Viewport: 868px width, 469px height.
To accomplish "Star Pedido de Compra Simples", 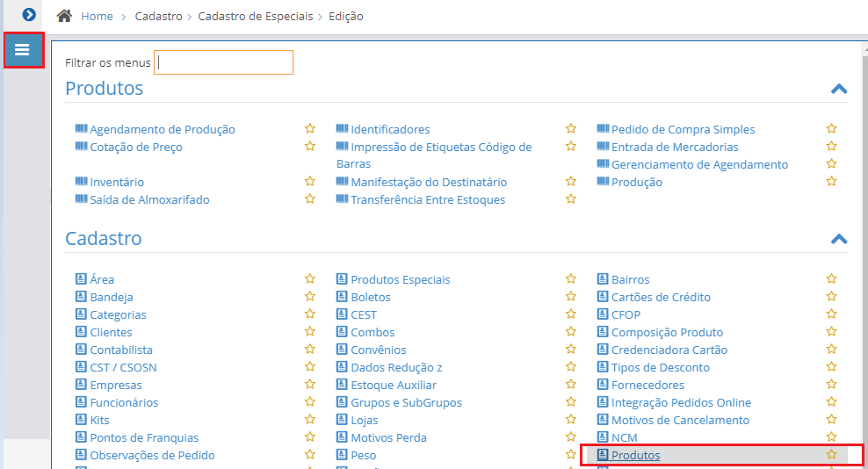I will (x=831, y=128).
